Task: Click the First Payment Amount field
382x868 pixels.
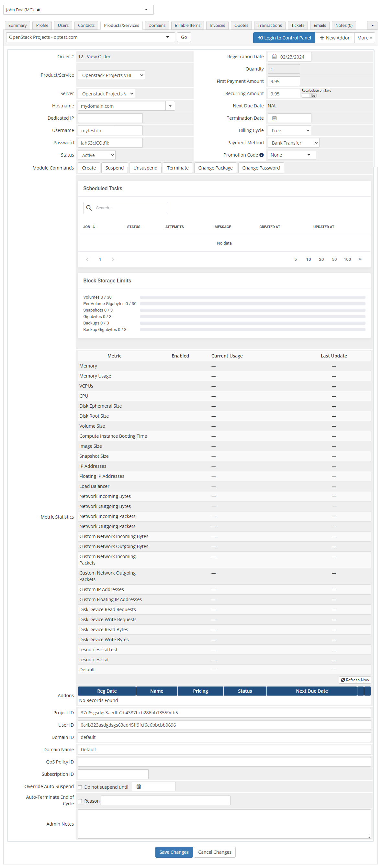Action: 284,81
